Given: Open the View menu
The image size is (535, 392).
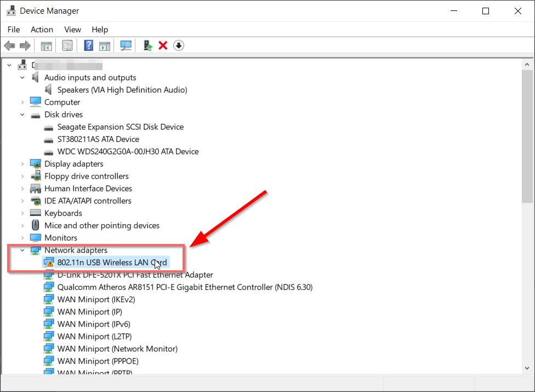Looking at the screenshot, I should click(x=72, y=30).
